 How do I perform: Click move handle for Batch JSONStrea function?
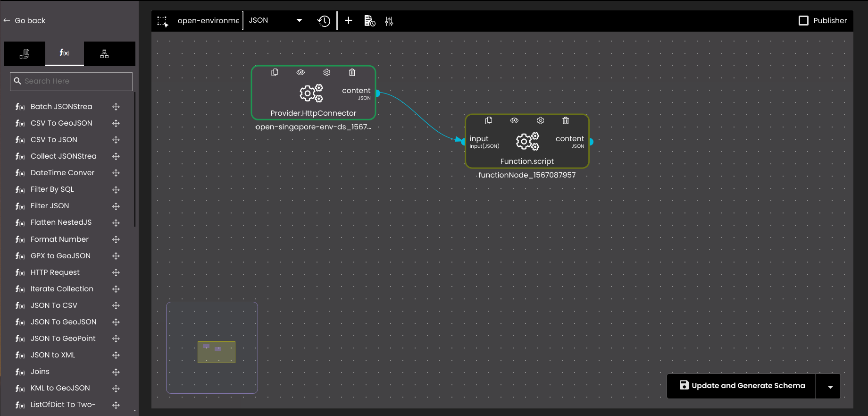pos(116,107)
